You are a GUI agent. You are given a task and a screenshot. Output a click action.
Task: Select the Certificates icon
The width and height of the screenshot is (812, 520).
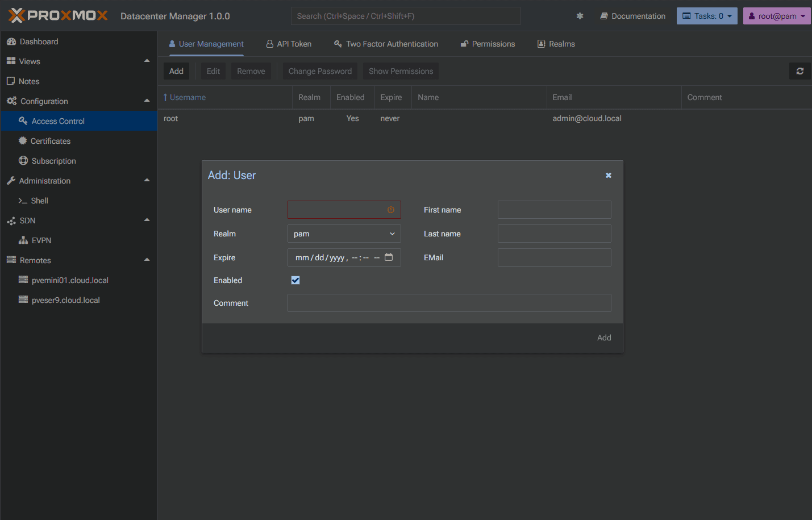point(23,140)
